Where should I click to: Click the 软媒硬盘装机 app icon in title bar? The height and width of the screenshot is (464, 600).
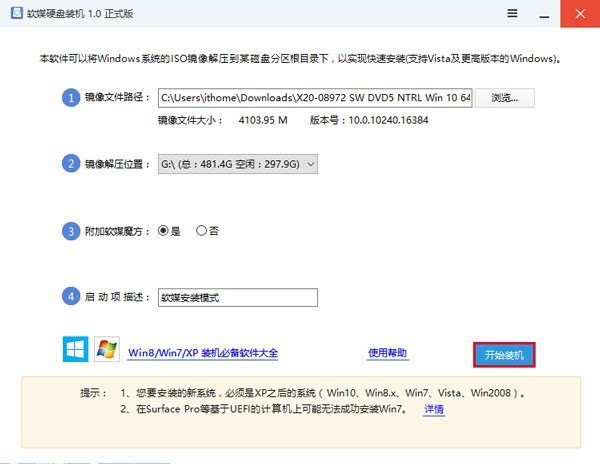(x=14, y=14)
